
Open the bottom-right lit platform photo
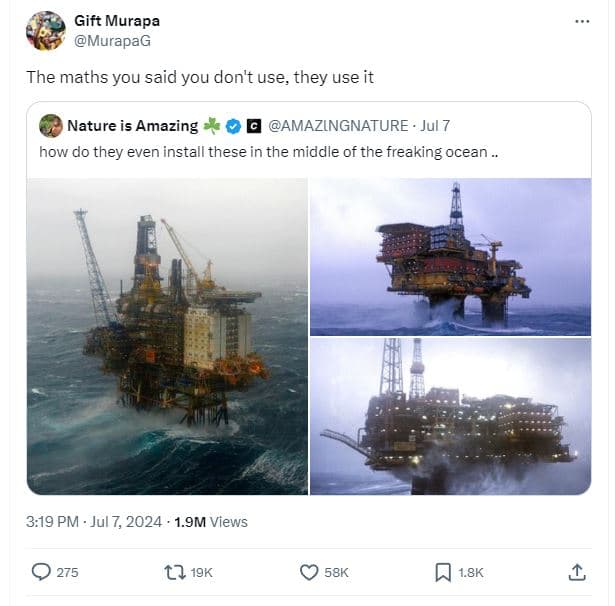point(450,416)
